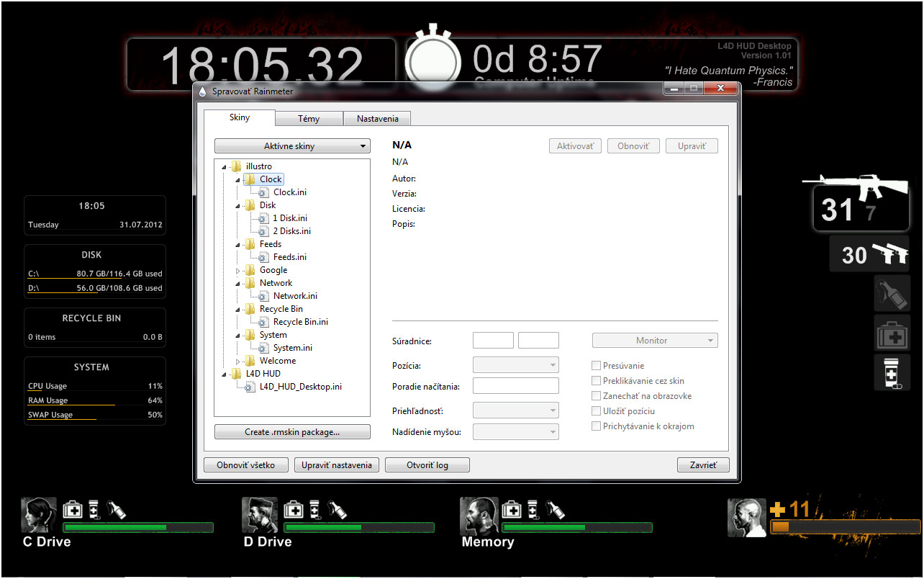Click the molotov bottle icon on right

coord(892,293)
